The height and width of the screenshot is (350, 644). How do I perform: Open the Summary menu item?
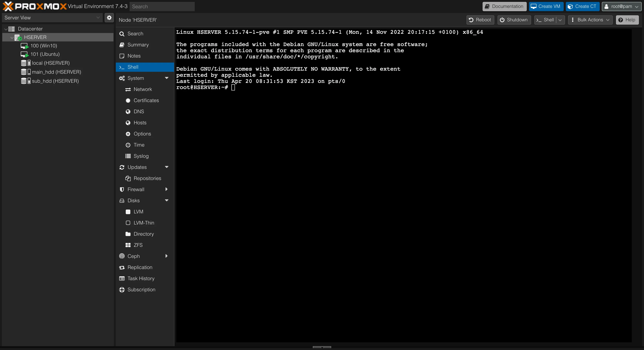[138, 45]
